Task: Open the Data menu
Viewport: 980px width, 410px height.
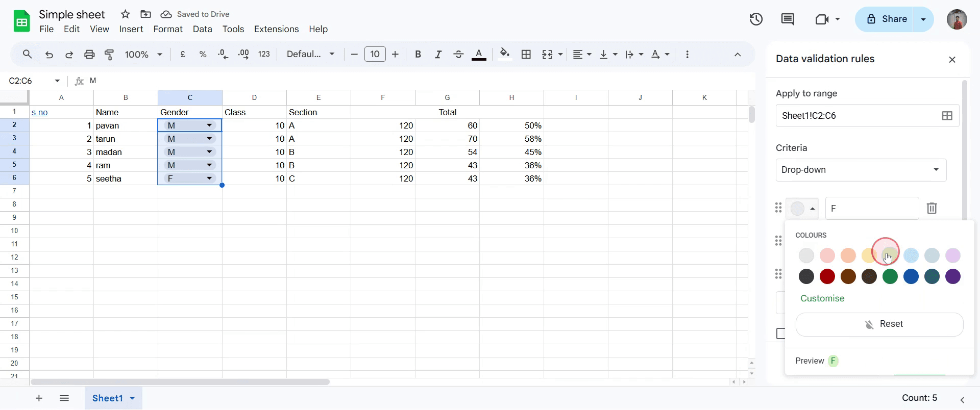Action: point(203,29)
